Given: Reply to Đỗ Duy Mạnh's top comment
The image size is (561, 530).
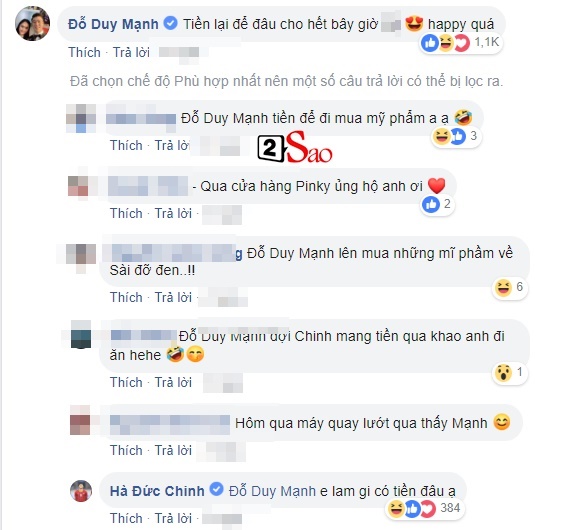Looking at the screenshot, I should tap(131, 52).
